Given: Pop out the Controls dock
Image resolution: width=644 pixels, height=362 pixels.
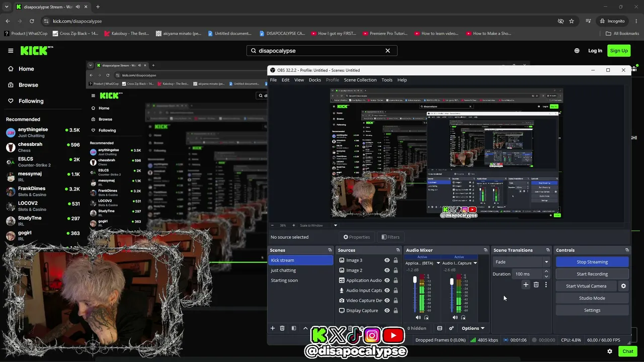Looking at the screenshot, I should [x=627, y=250].
